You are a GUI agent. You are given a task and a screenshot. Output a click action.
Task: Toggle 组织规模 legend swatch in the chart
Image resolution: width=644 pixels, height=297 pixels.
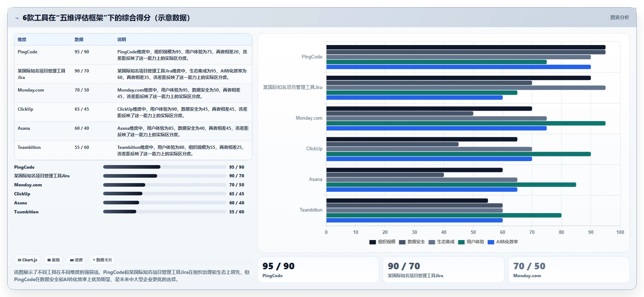(372, 242)
